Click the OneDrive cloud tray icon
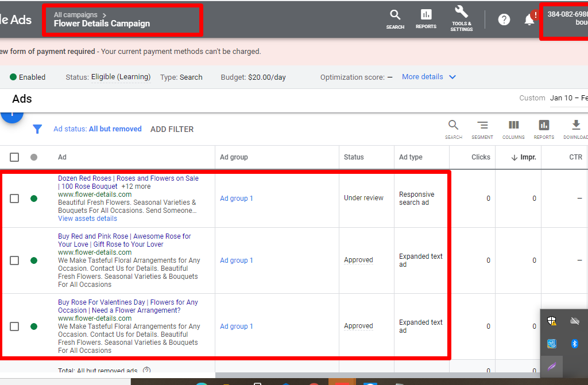The image size is (588, 385). (574, 321)
